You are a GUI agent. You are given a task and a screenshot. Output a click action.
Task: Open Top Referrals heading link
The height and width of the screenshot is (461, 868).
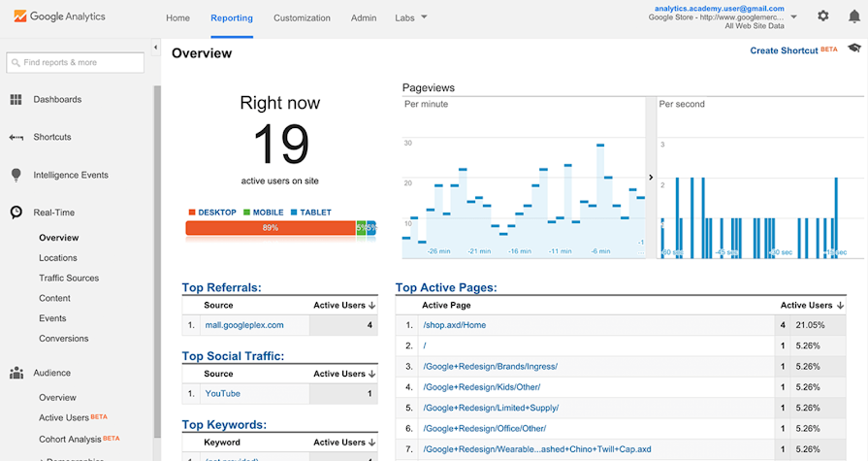pyautogui.click(x=221, y=287)
